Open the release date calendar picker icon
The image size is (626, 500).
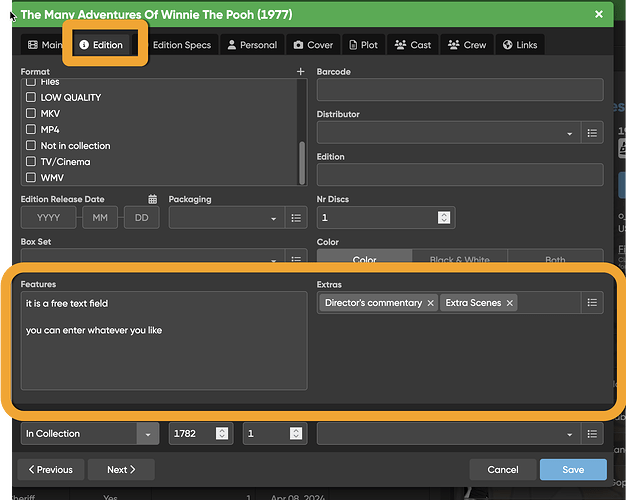[x=153, y=199]
